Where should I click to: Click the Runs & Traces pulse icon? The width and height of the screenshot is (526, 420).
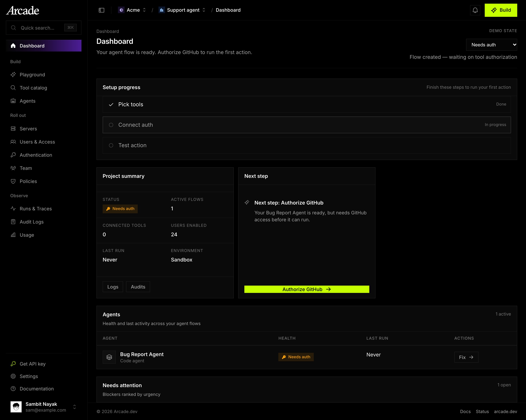pos(13,209)
